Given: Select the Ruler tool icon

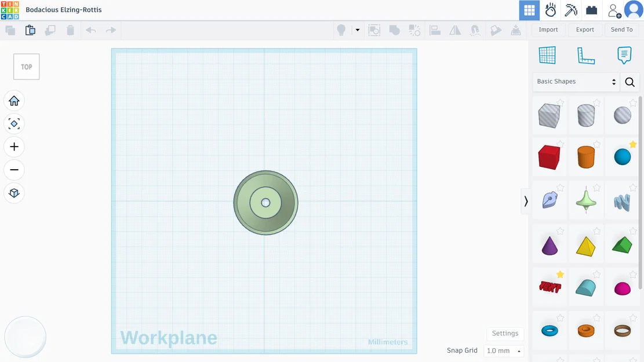Looking at the screenshot, I should pyautogui.click(x=585, y=56).
